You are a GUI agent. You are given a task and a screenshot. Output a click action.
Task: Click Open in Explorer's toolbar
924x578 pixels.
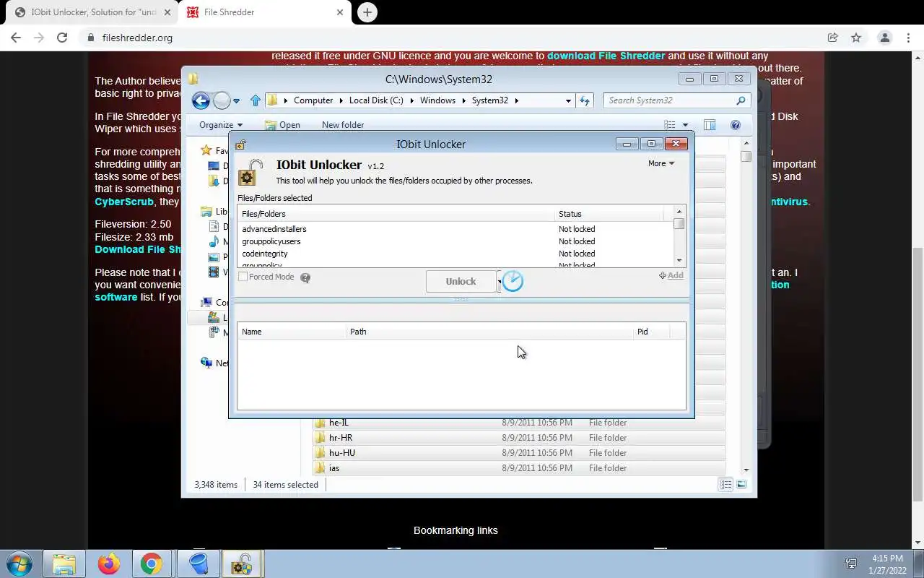click(x=282, y=125)
